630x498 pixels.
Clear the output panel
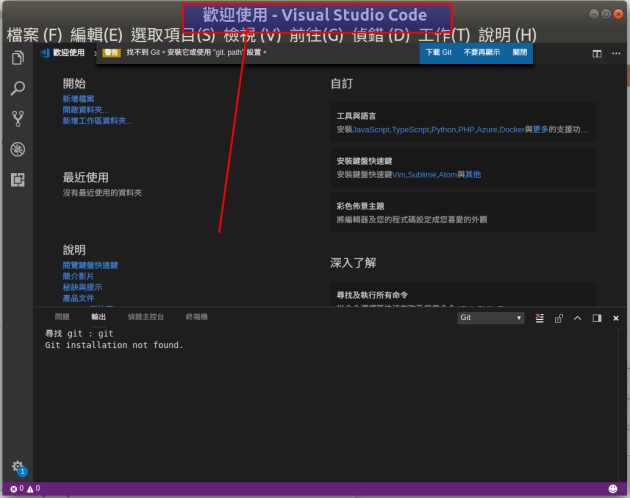pos(540,318)
